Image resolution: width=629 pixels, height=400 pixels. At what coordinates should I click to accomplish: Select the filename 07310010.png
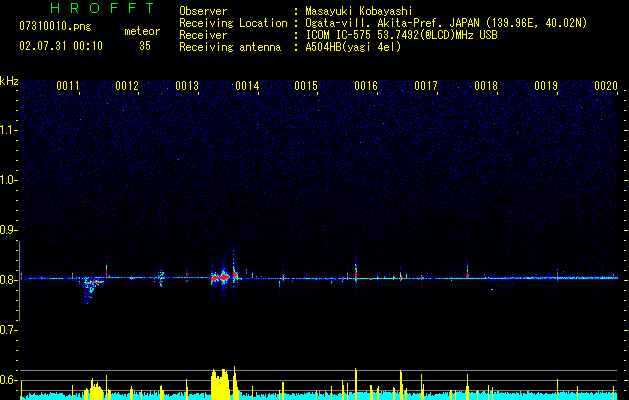[55, 27]
